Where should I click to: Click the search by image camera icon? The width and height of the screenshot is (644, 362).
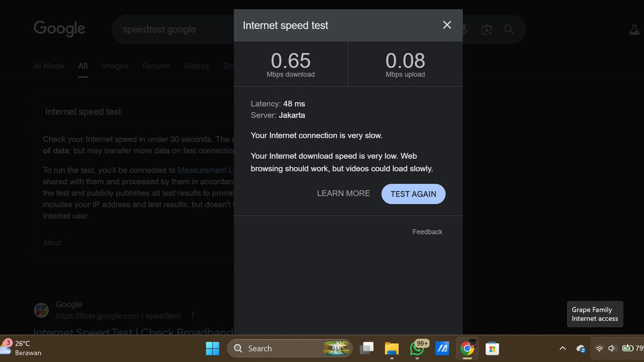pos(487,29)
